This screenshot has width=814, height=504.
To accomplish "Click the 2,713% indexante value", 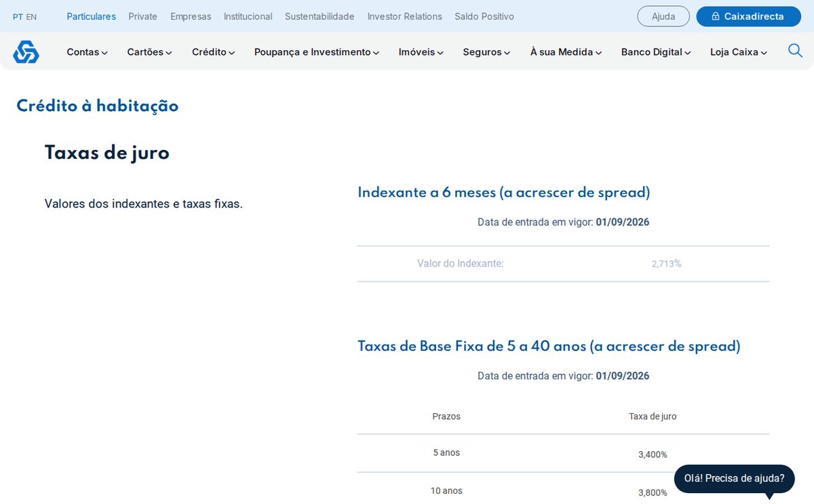I will [666, 264].
